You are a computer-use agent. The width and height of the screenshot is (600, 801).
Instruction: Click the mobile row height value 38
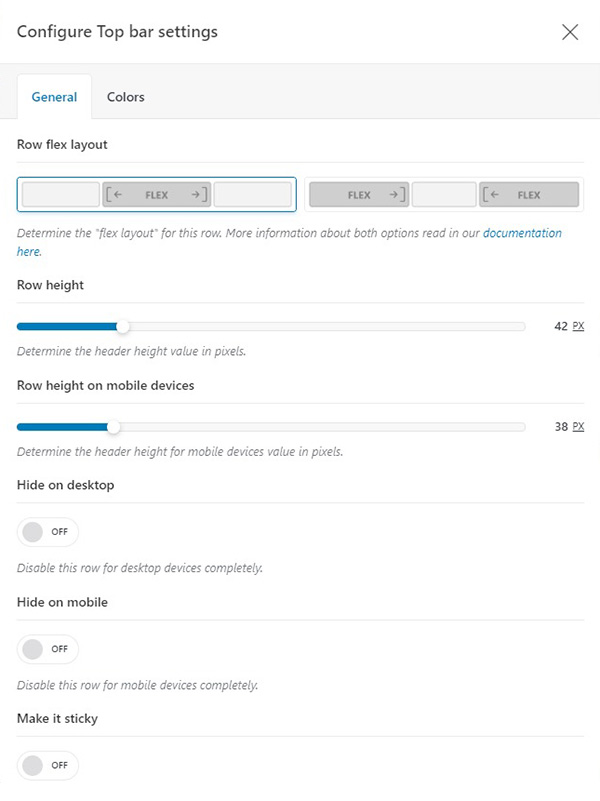(560, 427)
